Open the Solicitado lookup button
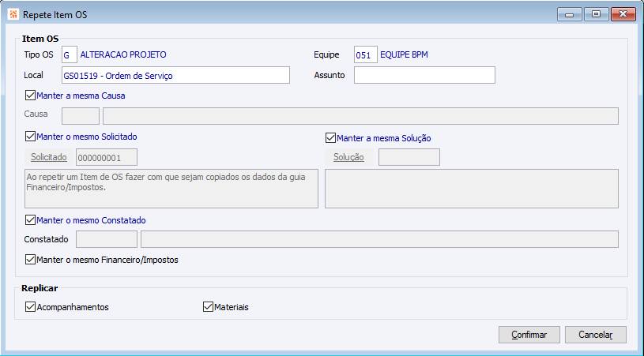Viewport: 644px width, 356px height. coord(49,157)
